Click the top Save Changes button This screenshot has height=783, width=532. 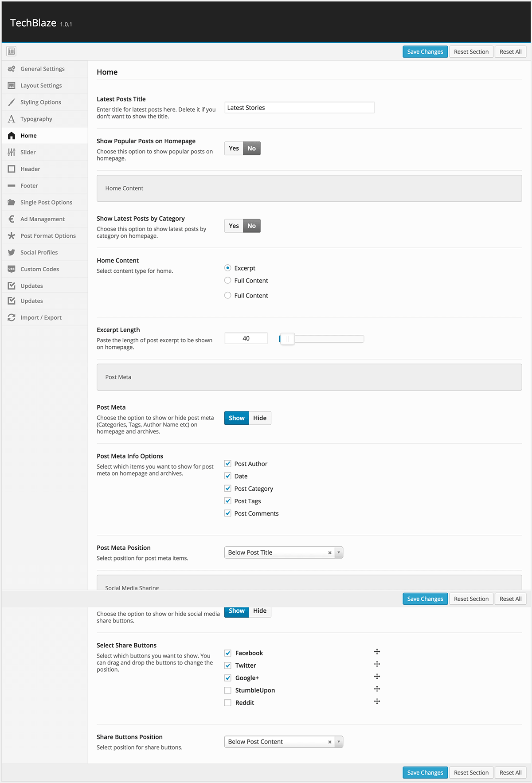(x=425, y=52)
